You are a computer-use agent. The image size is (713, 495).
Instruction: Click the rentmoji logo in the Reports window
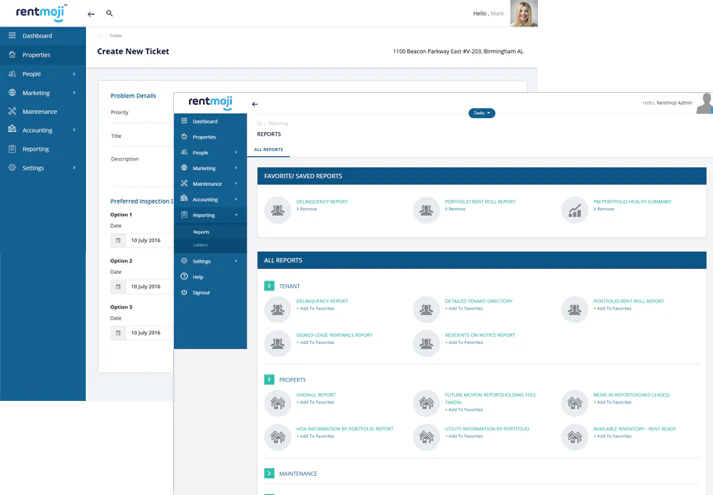[211, 102]
